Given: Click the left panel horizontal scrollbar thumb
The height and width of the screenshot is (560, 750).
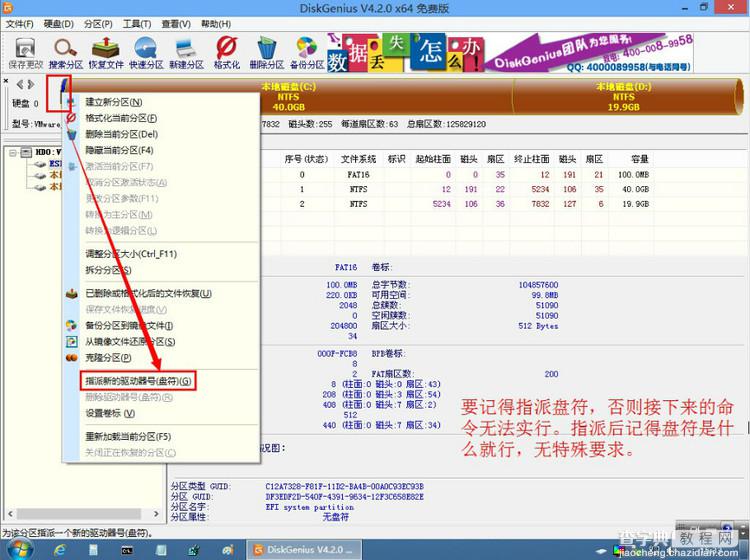Looking at the screenshot, I should (79, 514).
